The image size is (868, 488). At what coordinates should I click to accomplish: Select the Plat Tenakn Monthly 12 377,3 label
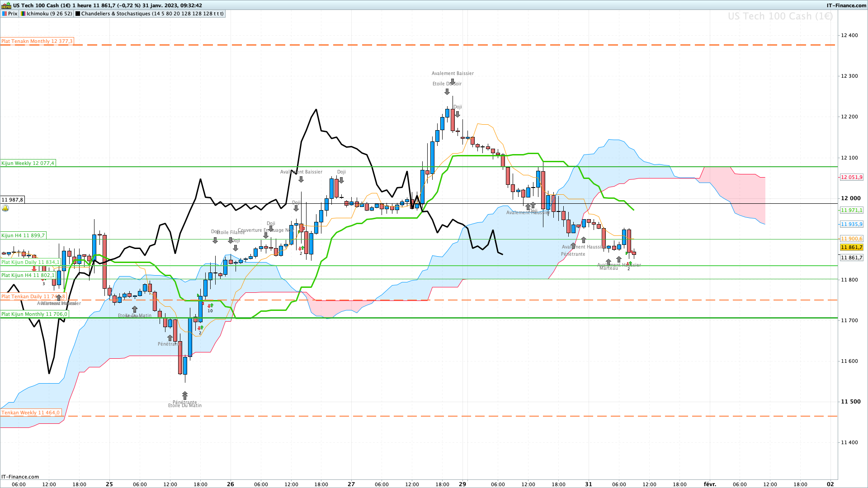[37, 41]
